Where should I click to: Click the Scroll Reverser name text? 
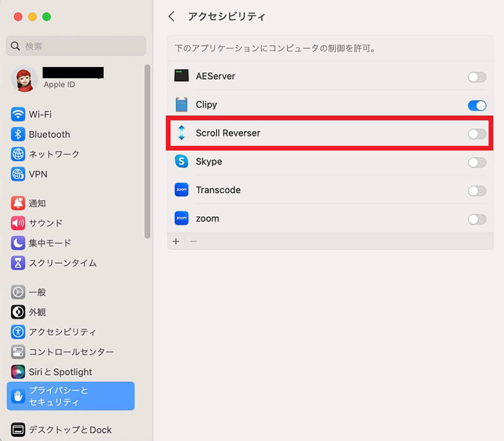[228, 133]
